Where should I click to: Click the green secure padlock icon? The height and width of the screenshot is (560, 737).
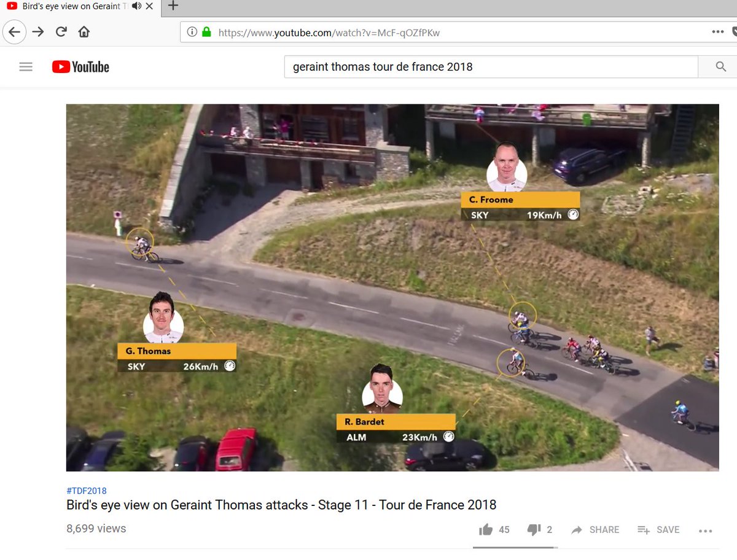click(x=206, y=32)
